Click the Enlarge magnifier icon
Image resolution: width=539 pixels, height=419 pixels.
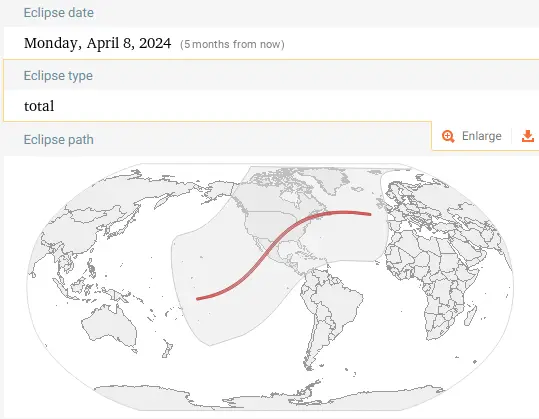click(x=448, y=136)
